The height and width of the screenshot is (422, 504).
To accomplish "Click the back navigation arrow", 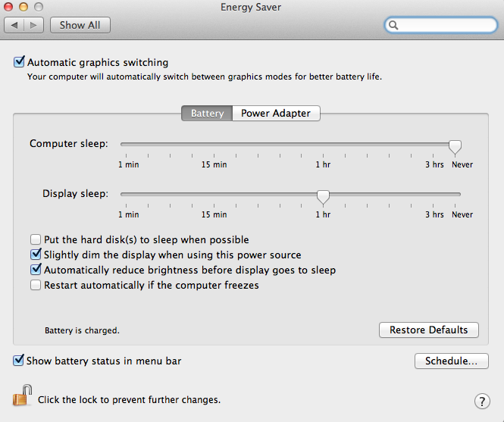I will click(14, 25).
